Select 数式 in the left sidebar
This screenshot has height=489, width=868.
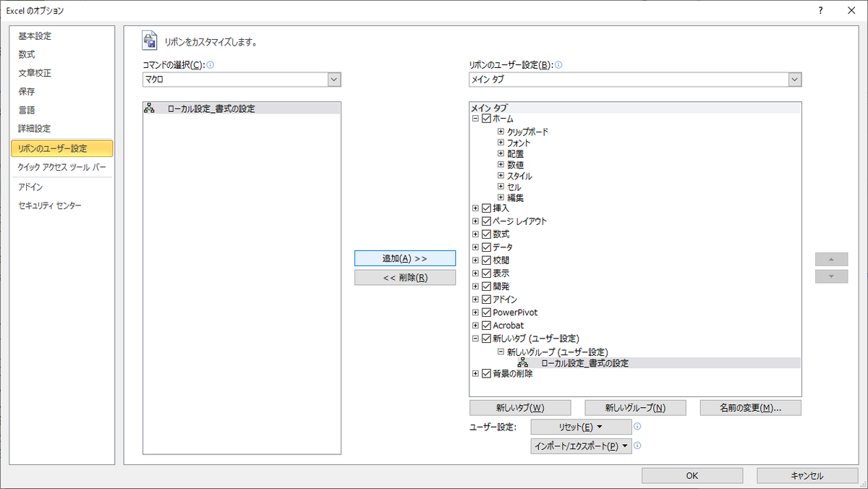(61, 55)
